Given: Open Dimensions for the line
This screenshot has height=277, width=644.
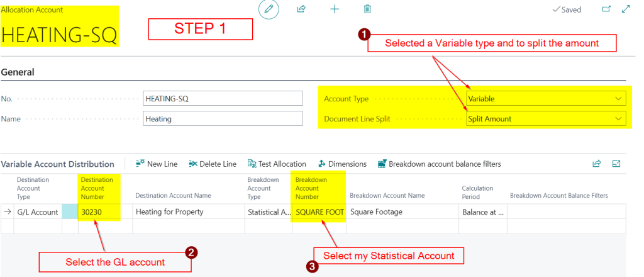Looking at the screenshot, I should [342, 164].
